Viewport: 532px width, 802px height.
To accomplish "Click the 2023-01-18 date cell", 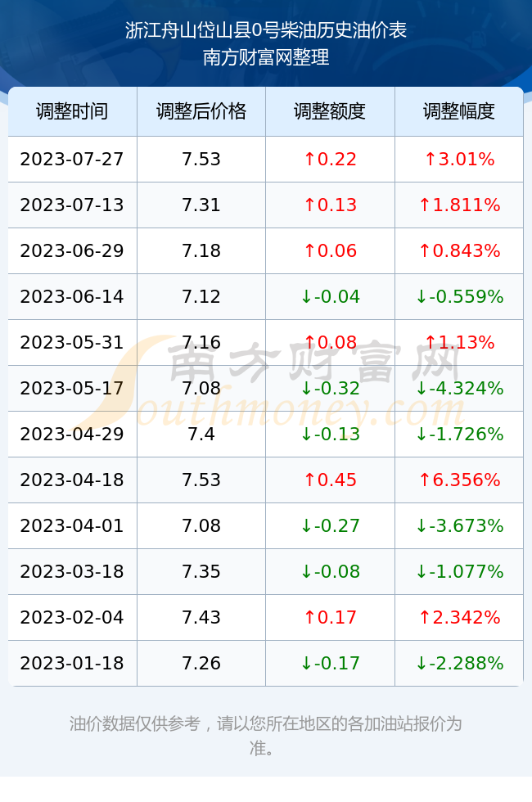I will [x=72, y=663].
